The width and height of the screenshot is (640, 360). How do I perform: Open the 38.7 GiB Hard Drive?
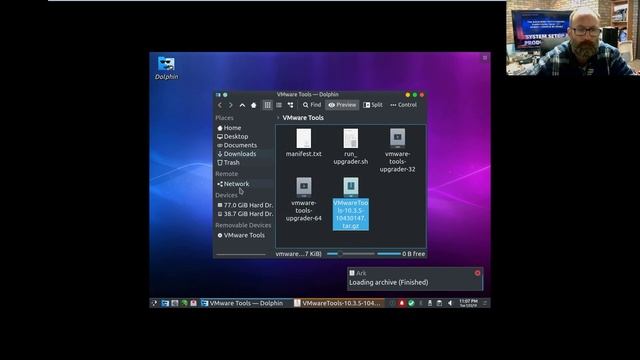[244, 213]
